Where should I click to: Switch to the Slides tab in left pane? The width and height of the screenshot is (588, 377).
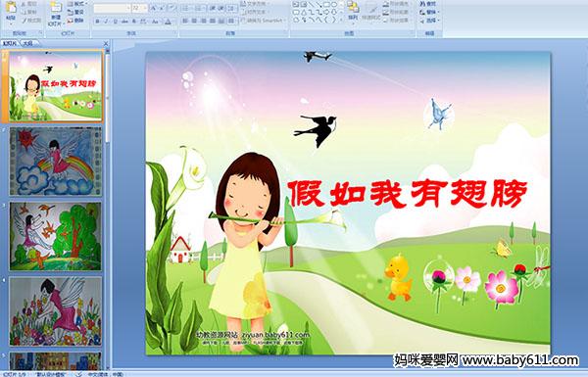[10, 43]
